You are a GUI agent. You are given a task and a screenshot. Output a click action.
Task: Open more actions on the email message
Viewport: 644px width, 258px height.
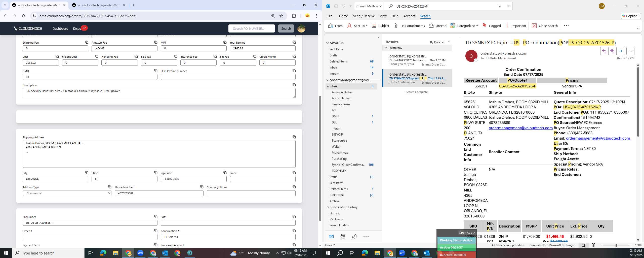[x=630, y=51]
